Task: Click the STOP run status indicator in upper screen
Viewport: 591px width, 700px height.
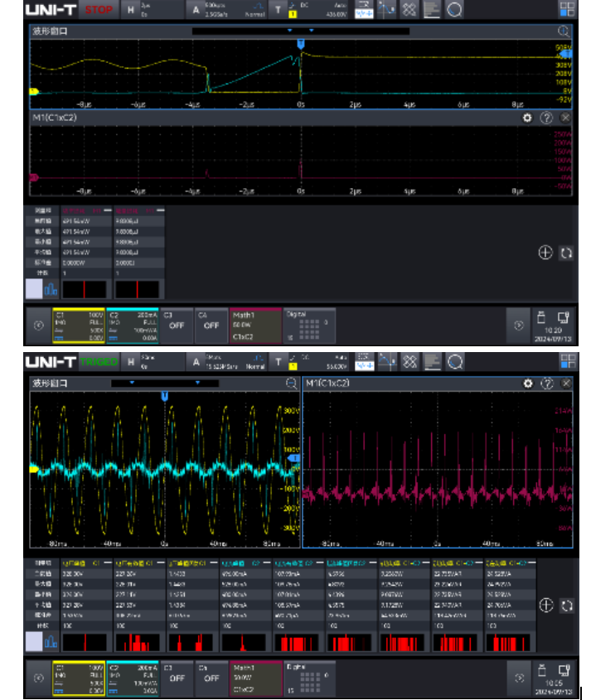Action: [99, 11]
